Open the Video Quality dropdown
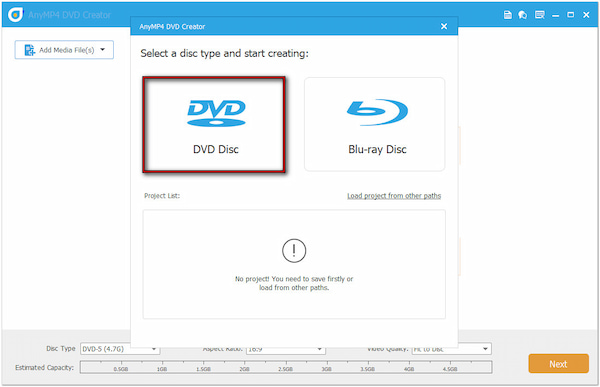 coord(452,349)
